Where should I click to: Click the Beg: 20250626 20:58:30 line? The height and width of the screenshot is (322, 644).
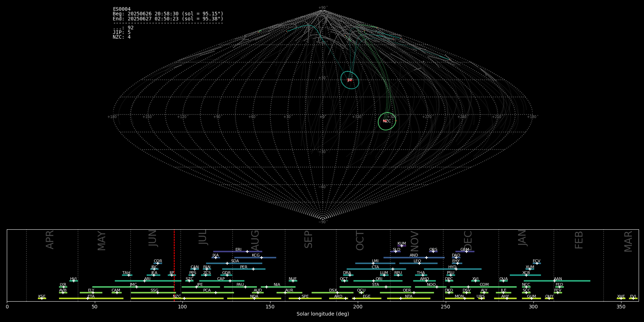(x=168, y=14)
